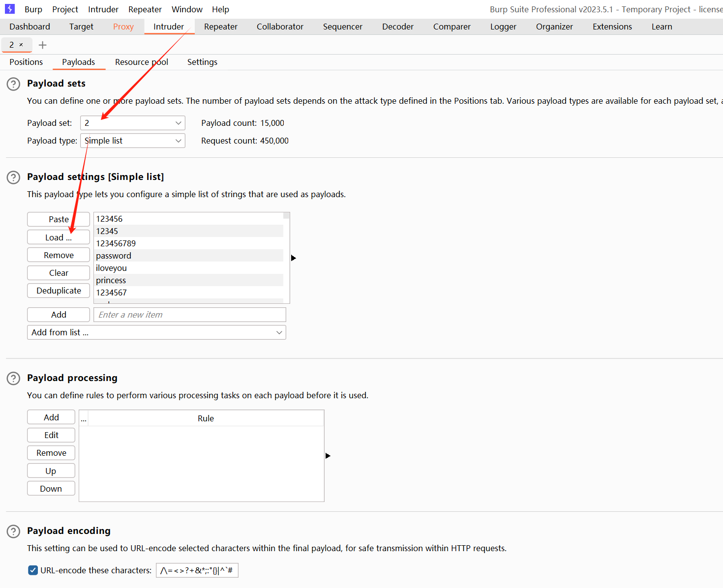Screen dimensions: 723x588
Task: Click the Down button
Action: click(x=51, y=489)
